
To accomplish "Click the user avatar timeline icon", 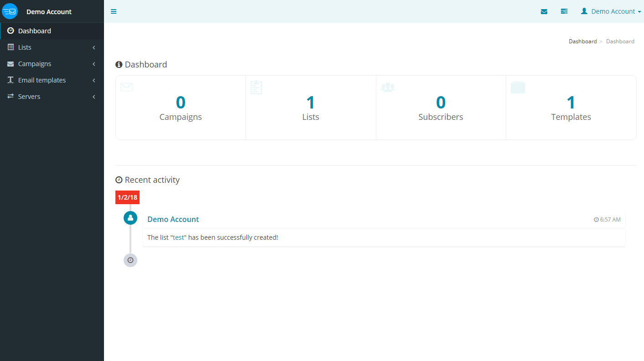I will 130,218.
